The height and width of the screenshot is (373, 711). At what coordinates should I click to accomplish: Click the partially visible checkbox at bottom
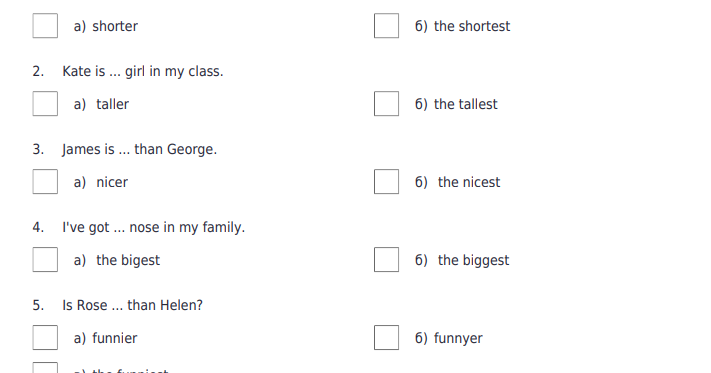(x=45, y=368)
